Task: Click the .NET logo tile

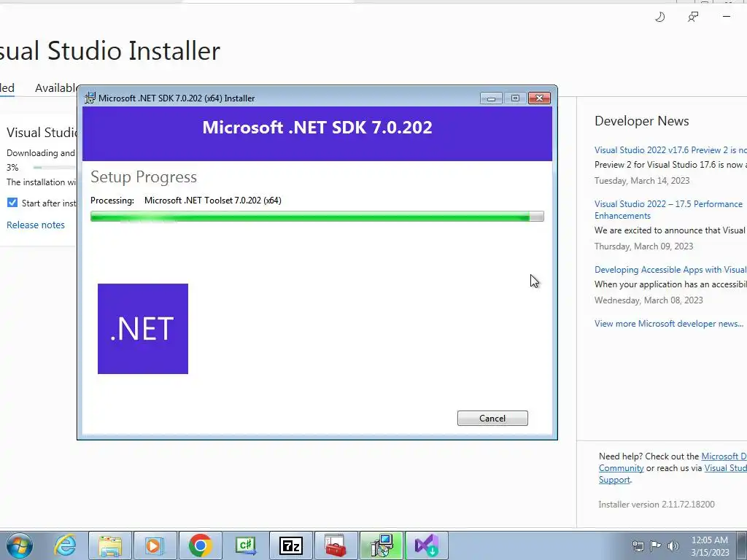Action: (x=143, y=329)
